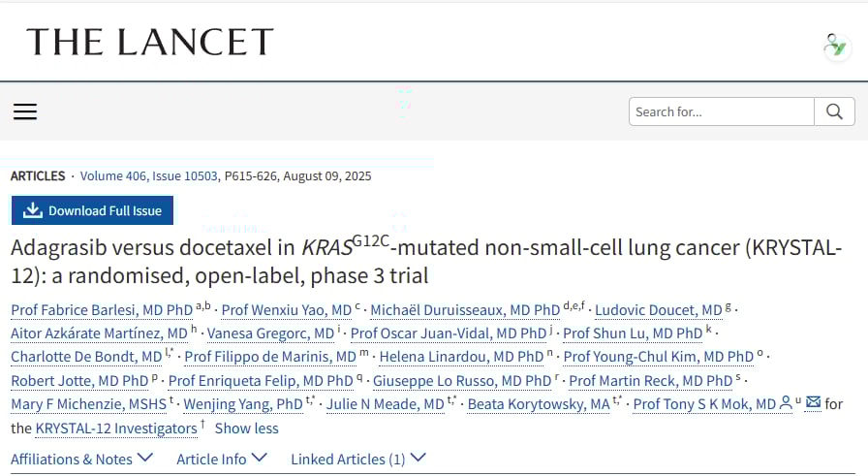The image size is (868, 476).
Task: Click The Lancet logo
Action: click(150, 42)
